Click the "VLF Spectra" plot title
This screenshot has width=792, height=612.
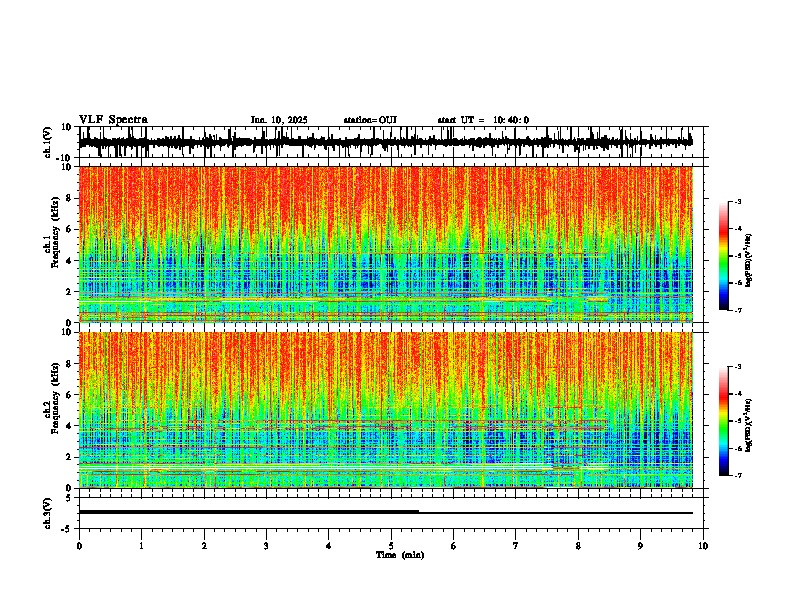point(113,120)
